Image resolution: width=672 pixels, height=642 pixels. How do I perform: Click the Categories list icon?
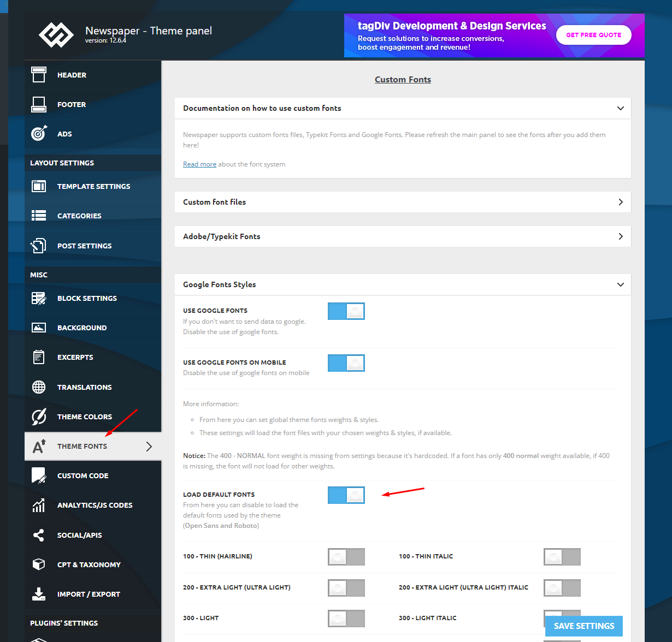39,216
